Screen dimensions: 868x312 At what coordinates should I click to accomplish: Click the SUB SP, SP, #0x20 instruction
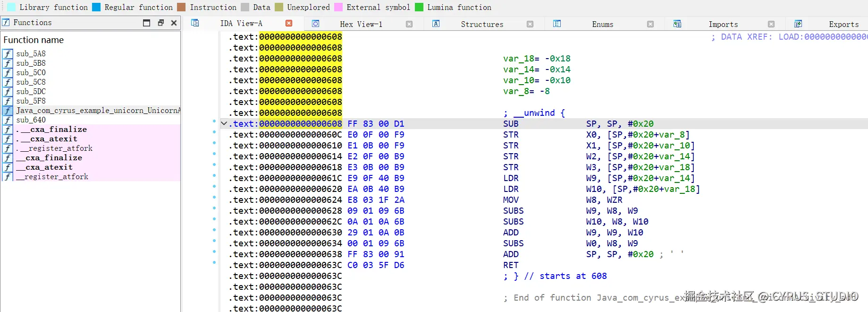[x=578, y=124]
